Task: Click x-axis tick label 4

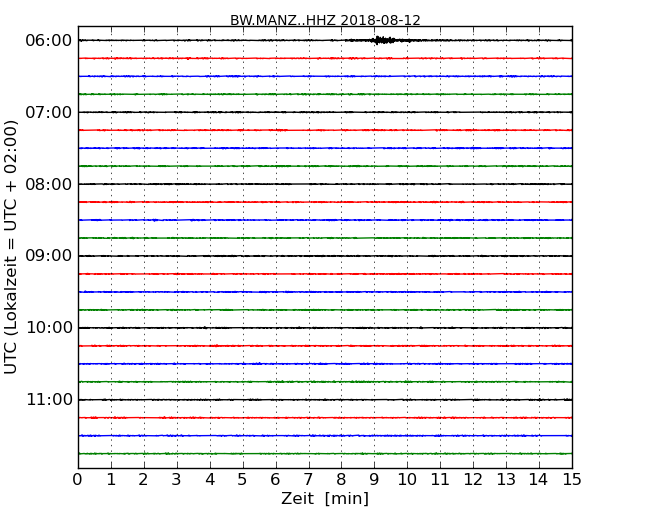Action: pyautogui.click(x=210, y=480)
